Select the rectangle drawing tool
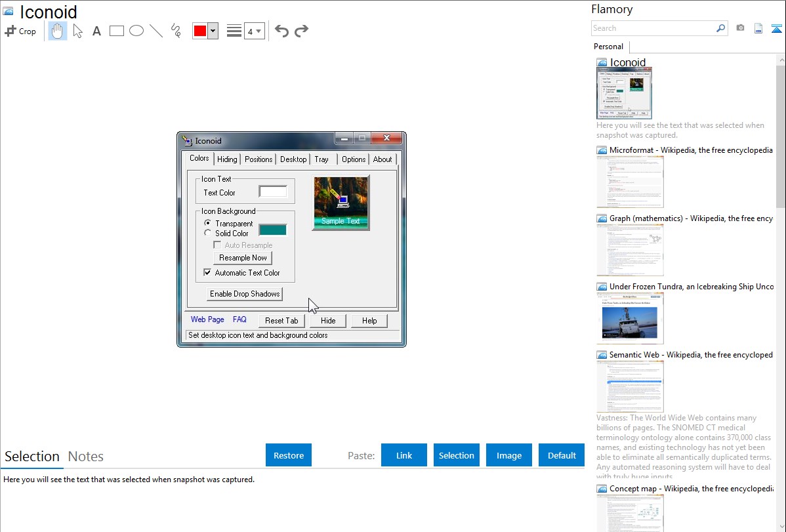This screenshot has height=532, width=786. 116,31
